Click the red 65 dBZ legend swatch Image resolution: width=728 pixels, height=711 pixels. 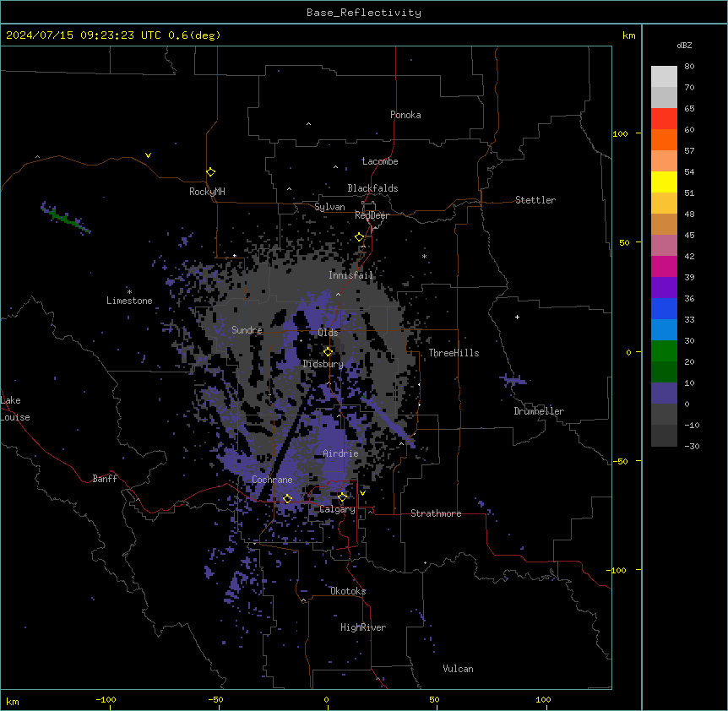pyautogui.click(x=664, y=118)
